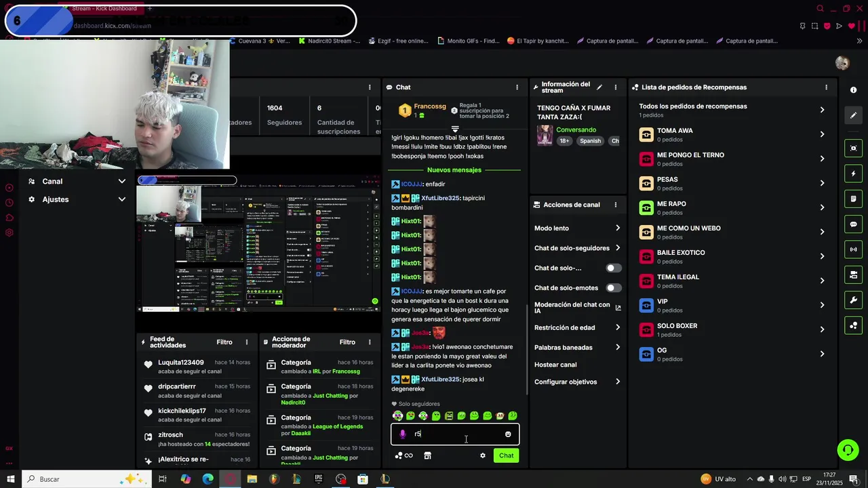Open BAILE EXOTICO reward requests
868x488 pixels.
[732, 256]
